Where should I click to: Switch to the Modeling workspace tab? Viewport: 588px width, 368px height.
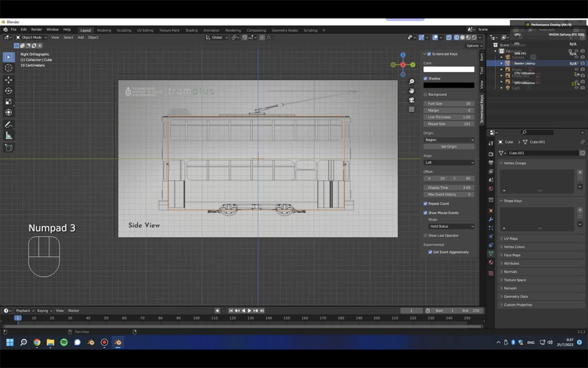[x=104, y=30]
